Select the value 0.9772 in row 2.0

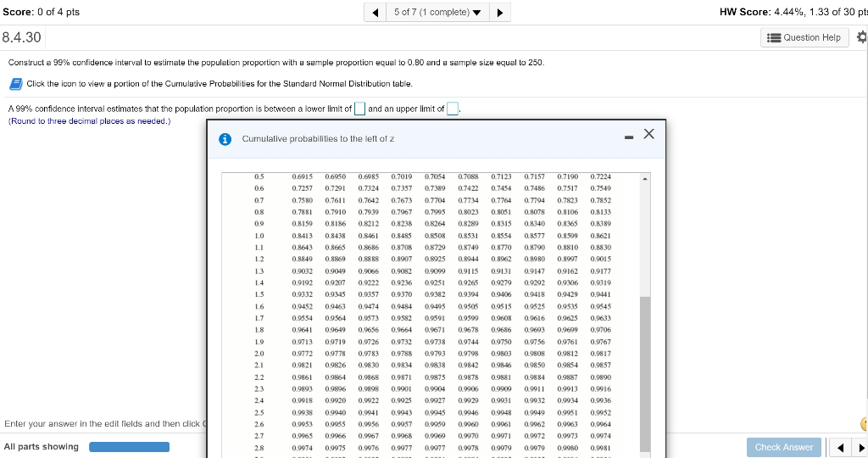pos(303,354)
